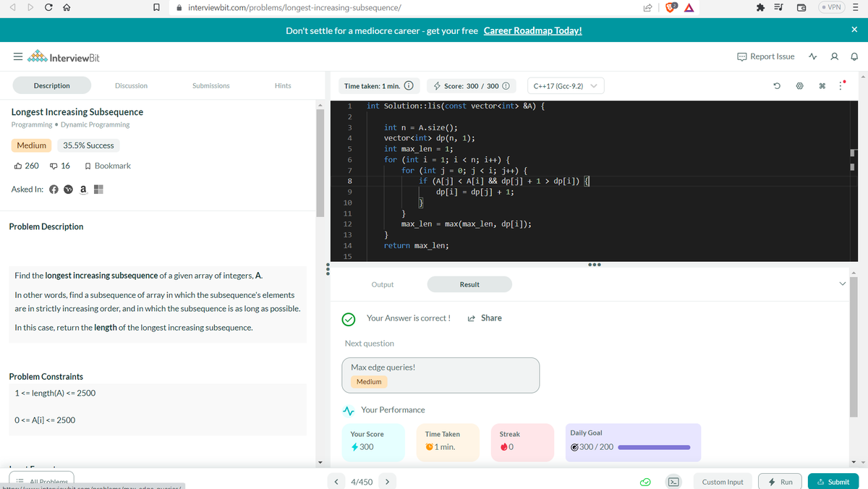Open the performance activity icon in header

click(813, 56)
